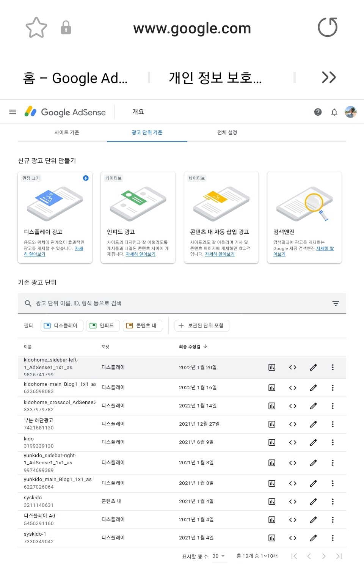Go to last page of results
The width and height of the screenshot is (364, 588).
point(339,556)
